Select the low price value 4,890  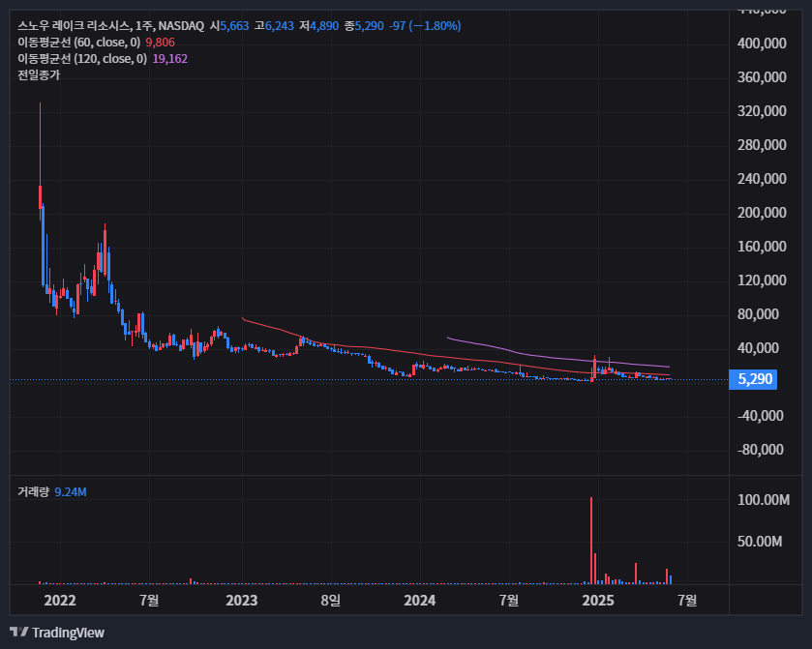pos(324,26)
